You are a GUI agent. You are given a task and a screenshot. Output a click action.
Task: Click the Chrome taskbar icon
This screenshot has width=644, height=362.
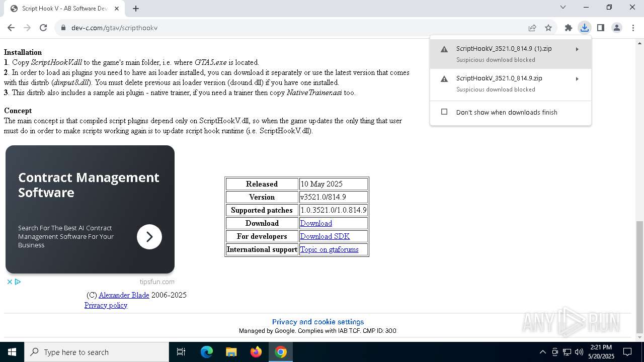(x=281, y=352)
